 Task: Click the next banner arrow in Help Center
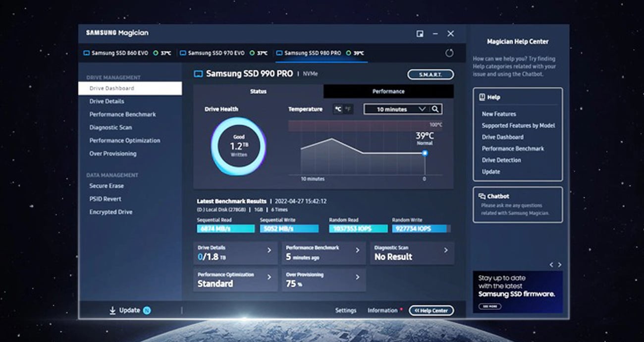coord(560,265)
